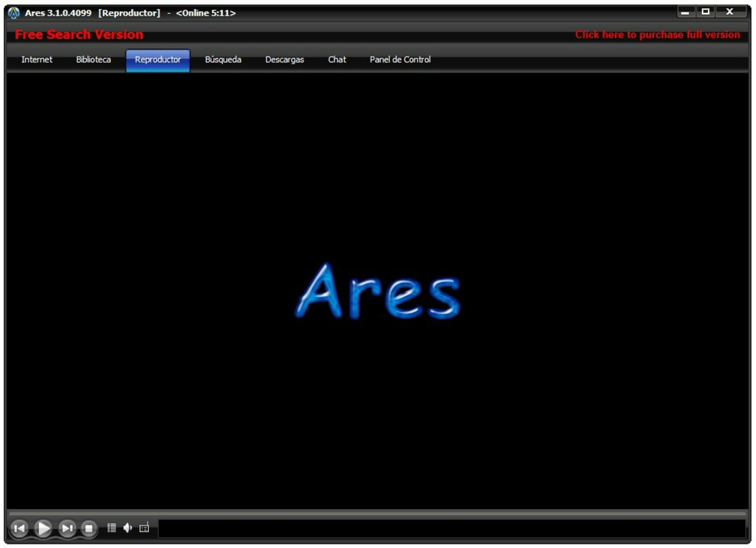This screenshot has width=756, height=548.
Task: Maximize the Ares window
Action: coord(705,12)
